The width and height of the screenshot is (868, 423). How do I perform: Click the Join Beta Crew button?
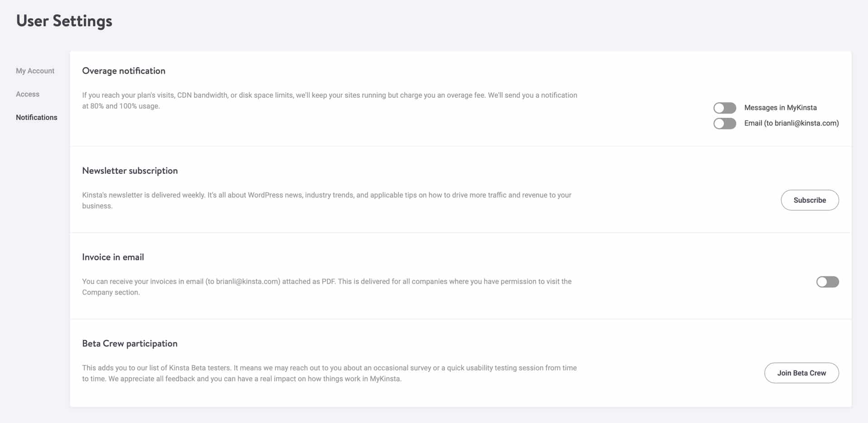[801, 373]
